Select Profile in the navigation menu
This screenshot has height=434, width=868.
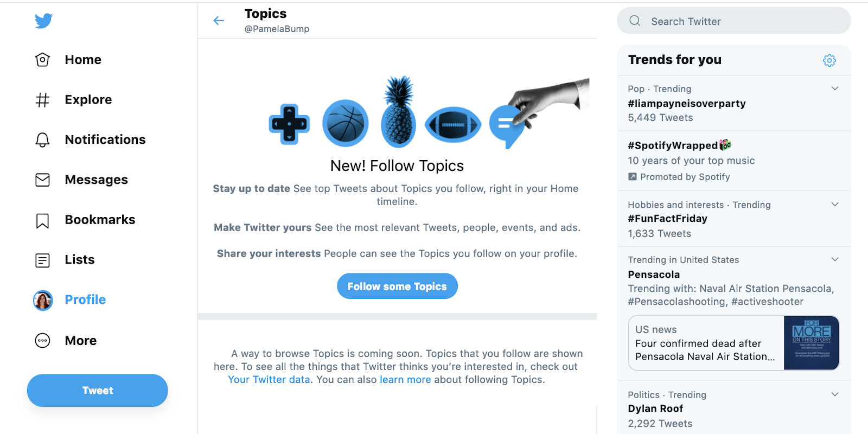[x=85, y=299]
